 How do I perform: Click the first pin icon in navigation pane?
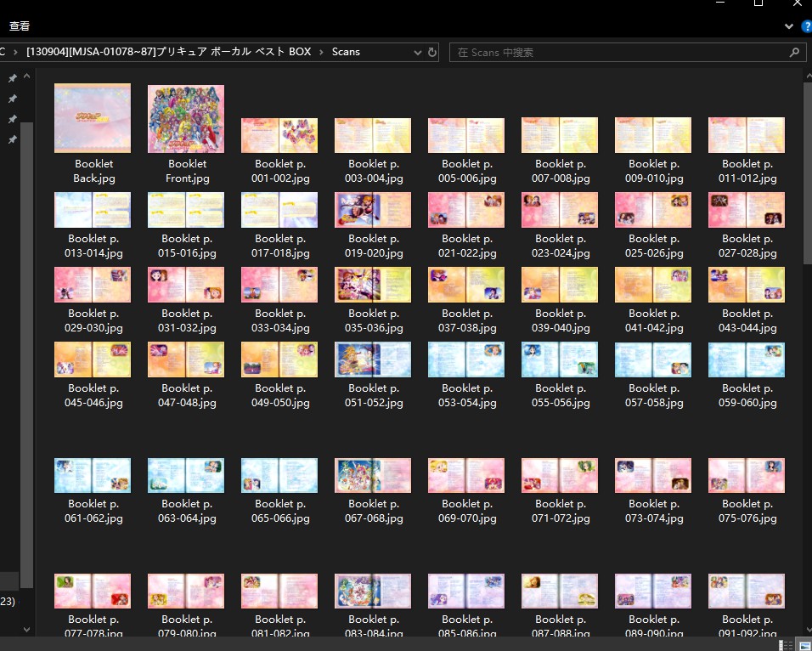13,78
